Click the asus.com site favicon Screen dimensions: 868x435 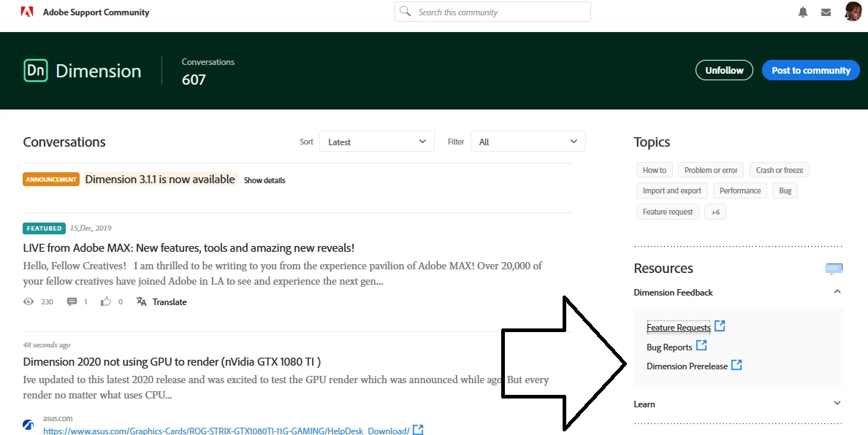[28, 425]
